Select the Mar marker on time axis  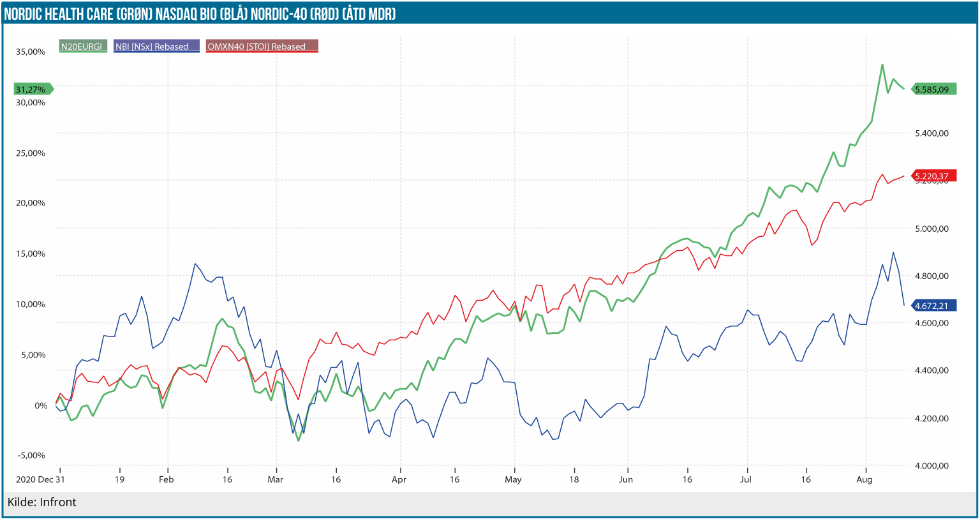(276, 479)
